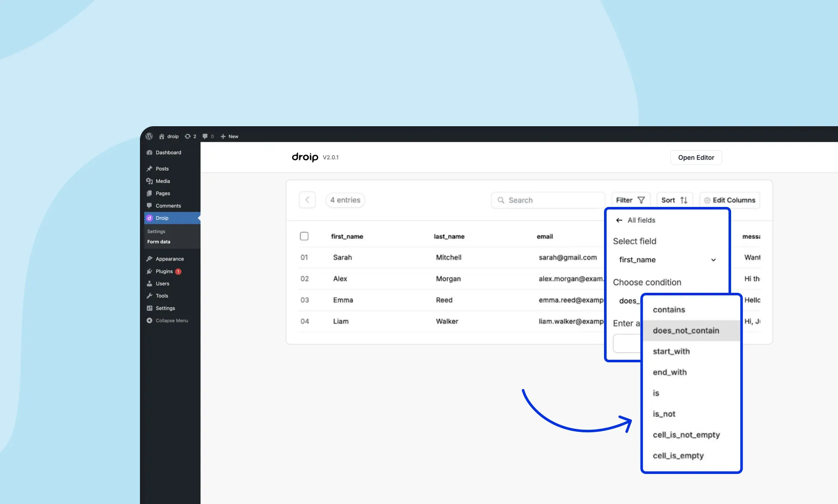Select the does_not_contain option

point(691,331)
